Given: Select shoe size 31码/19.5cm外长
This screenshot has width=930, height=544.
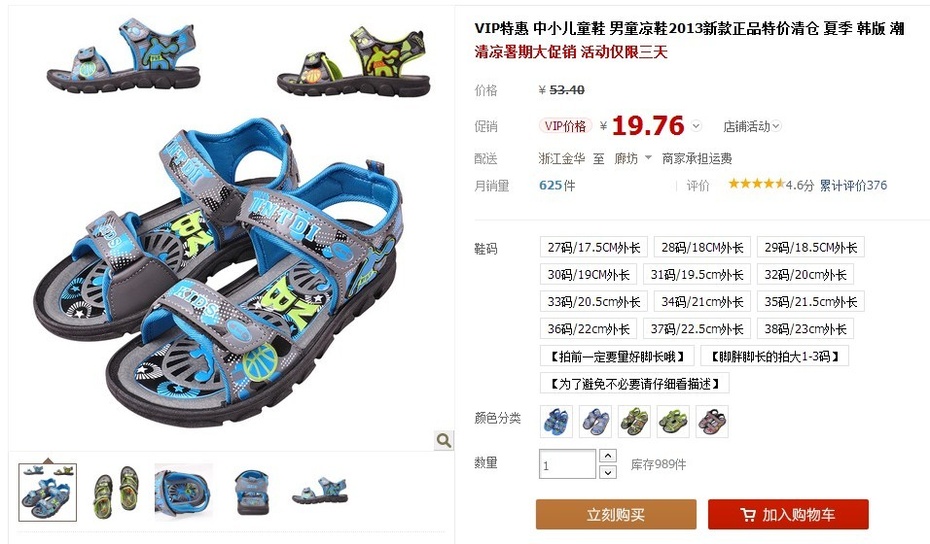Looking at the screenshot, I should point(697,275).
